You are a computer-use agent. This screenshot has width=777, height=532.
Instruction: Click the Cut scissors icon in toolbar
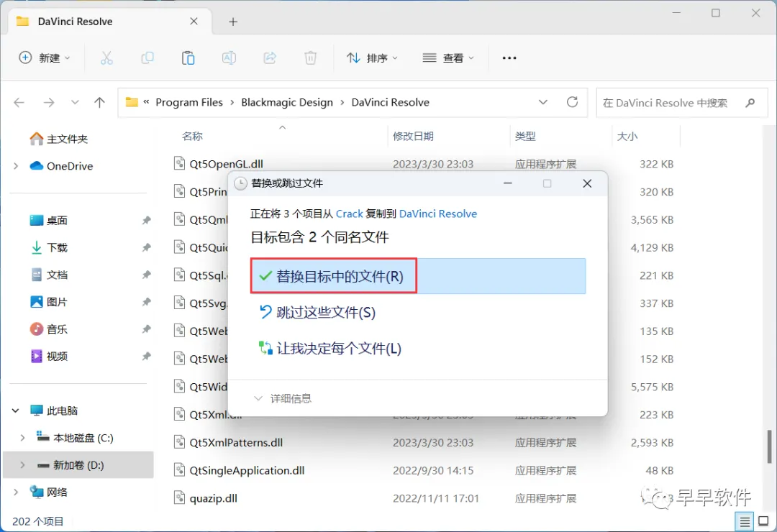tap(106, 58)
